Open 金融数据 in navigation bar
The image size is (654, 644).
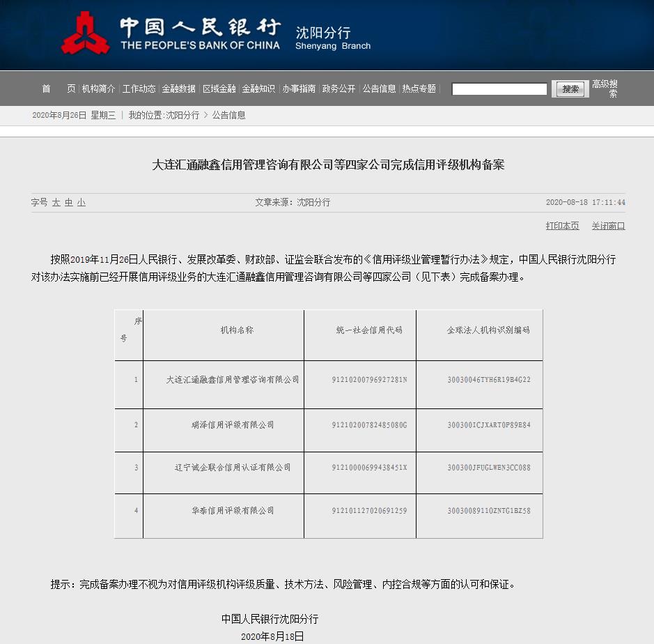[178, 89]
